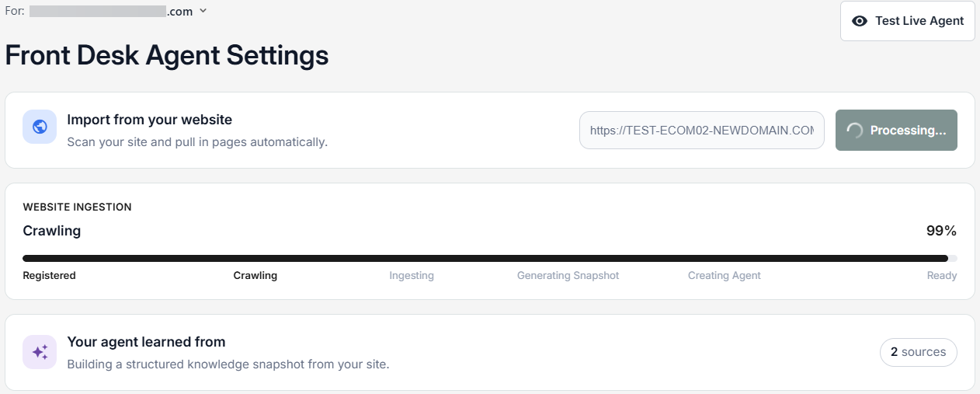Click the Processing... button
The image size is (980, 394).
(x=896, y=130)
